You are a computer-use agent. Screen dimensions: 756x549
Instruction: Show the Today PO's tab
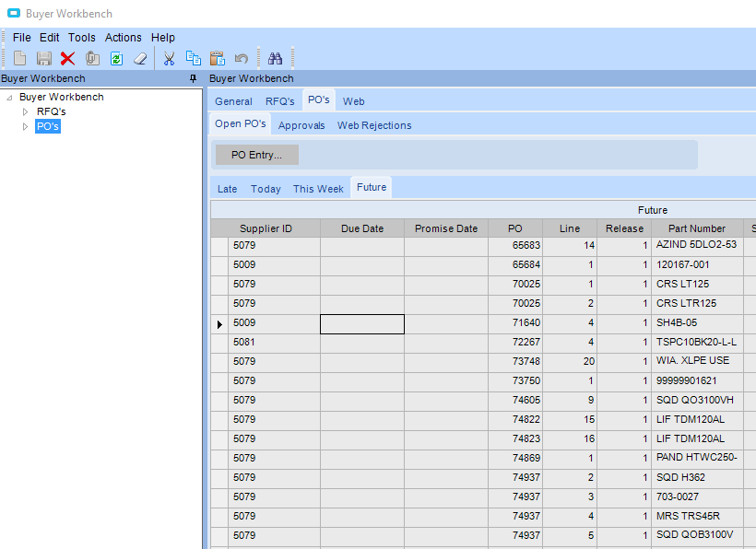[266, 189]
